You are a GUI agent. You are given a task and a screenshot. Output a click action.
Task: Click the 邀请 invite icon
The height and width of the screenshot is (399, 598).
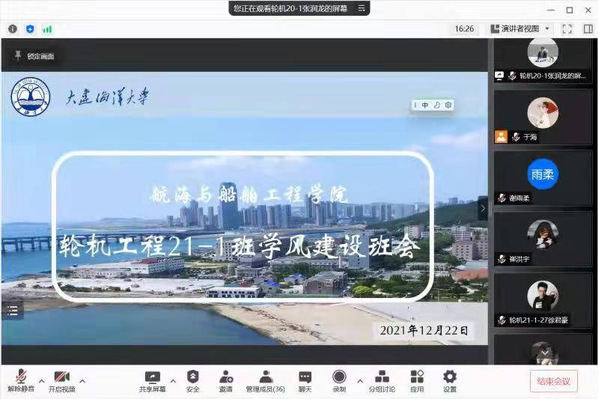pos(226,381)
